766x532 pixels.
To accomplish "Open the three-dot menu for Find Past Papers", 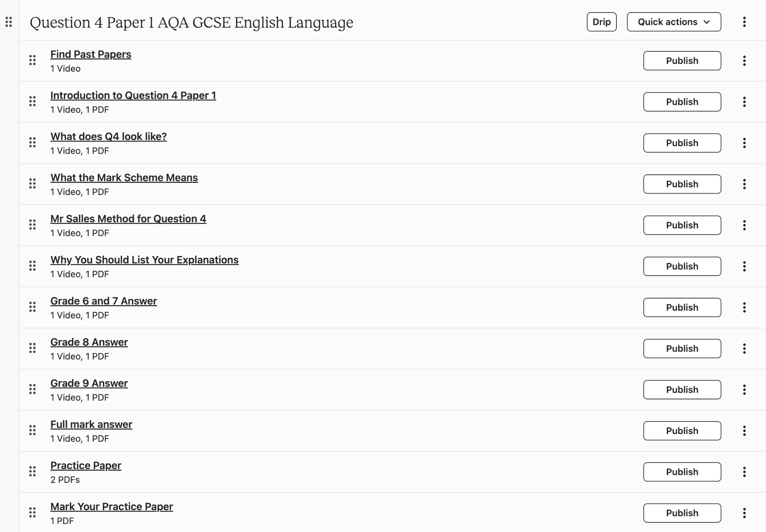I will click(744, 61).
